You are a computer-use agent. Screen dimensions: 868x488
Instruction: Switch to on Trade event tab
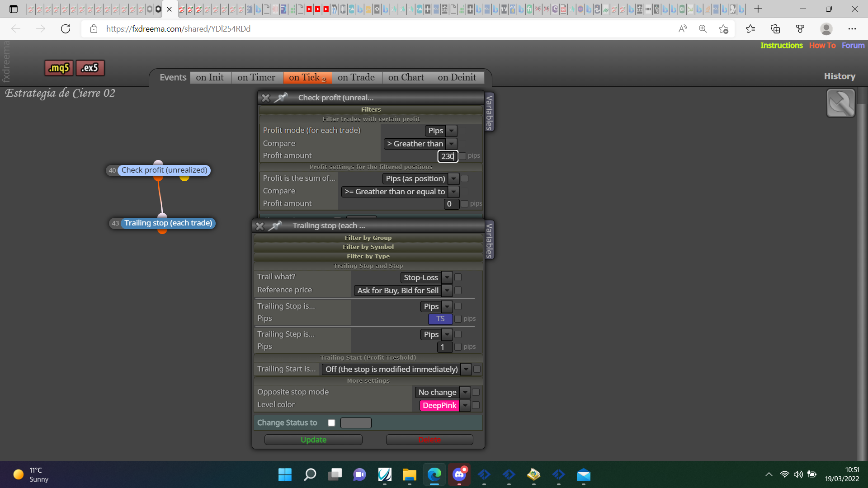coord(357,77)
